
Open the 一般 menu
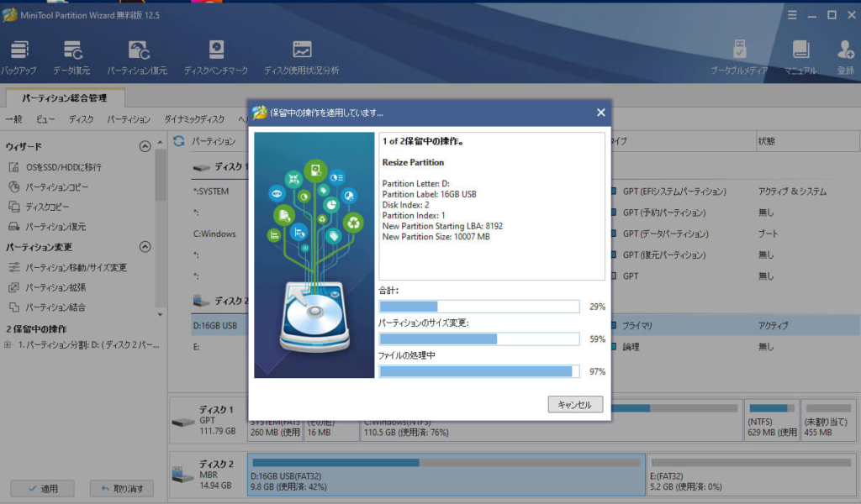13,119
